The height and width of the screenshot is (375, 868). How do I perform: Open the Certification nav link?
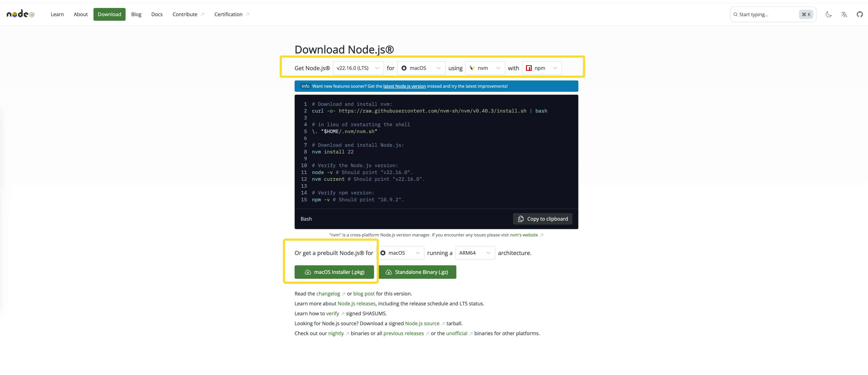(x=231, y=14)
